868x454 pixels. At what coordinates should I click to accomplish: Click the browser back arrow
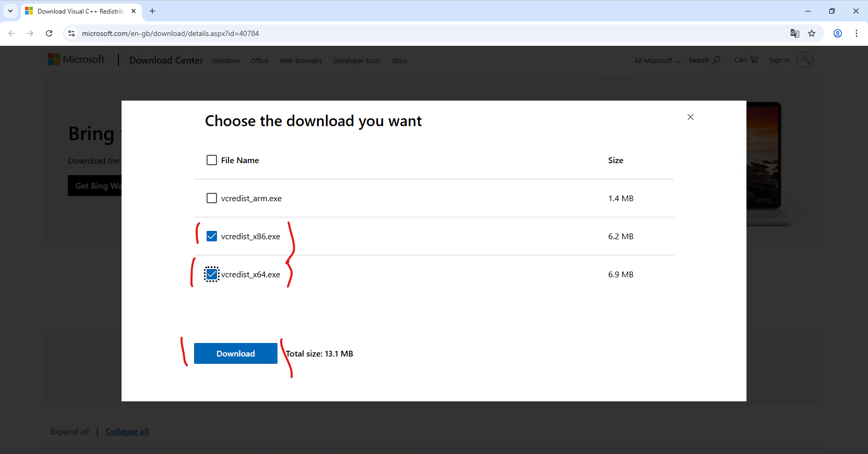pos(11,33)
